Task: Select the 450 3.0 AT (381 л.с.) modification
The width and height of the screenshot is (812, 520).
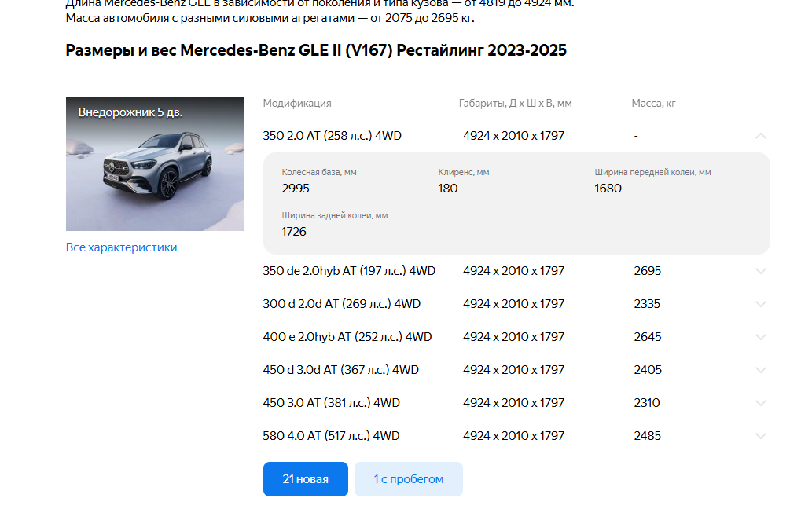Action: 332,402
